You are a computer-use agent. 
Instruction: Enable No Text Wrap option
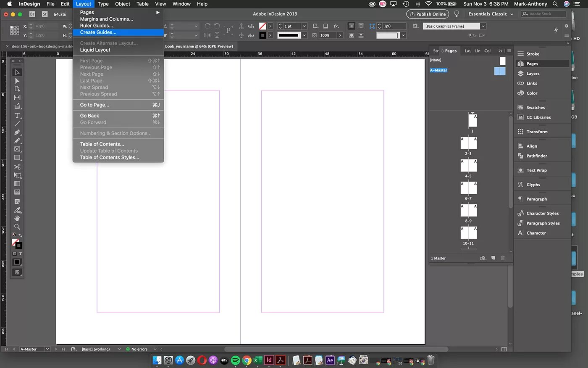(352, 26)
